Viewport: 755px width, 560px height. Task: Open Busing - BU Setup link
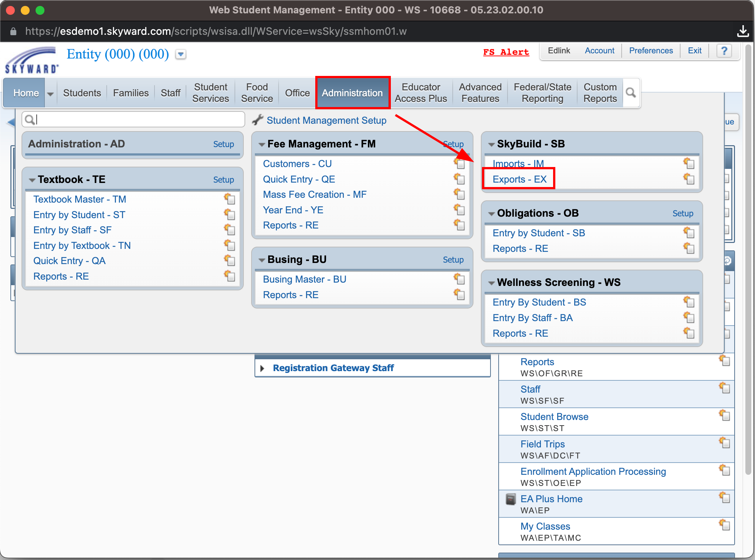point(453,260)
